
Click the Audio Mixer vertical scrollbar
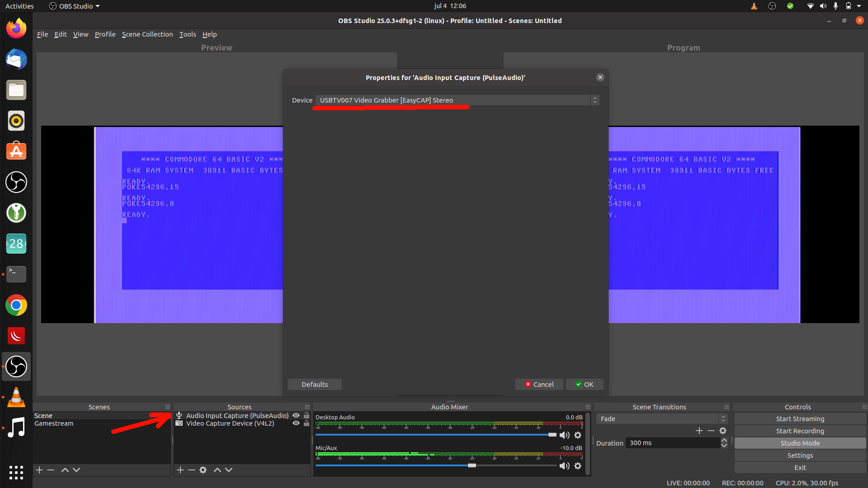(x=588, y=444)
